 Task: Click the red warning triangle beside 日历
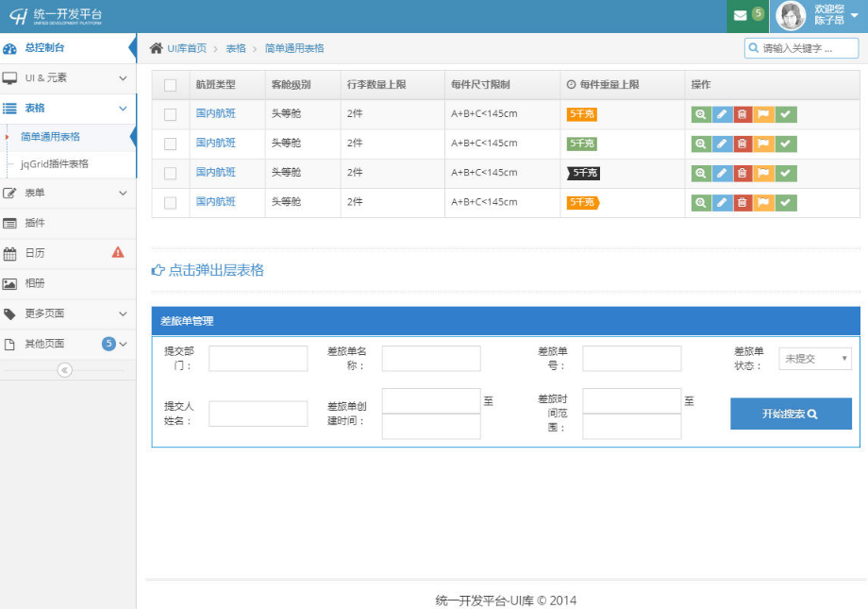pyautogui.click(x=115, y=253)
